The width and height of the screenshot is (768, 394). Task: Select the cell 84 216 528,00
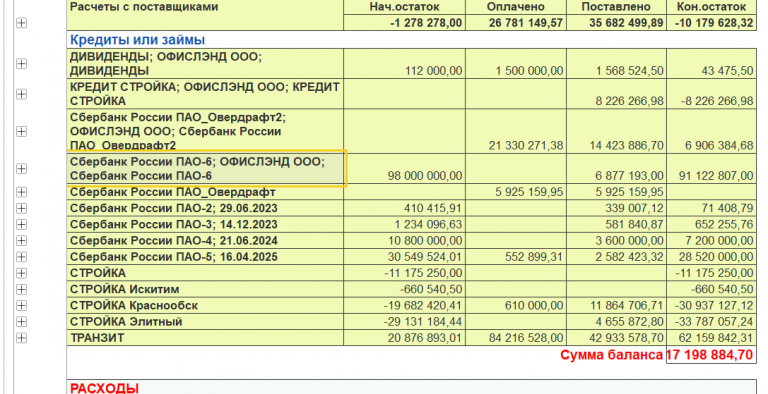pos(515,338)
